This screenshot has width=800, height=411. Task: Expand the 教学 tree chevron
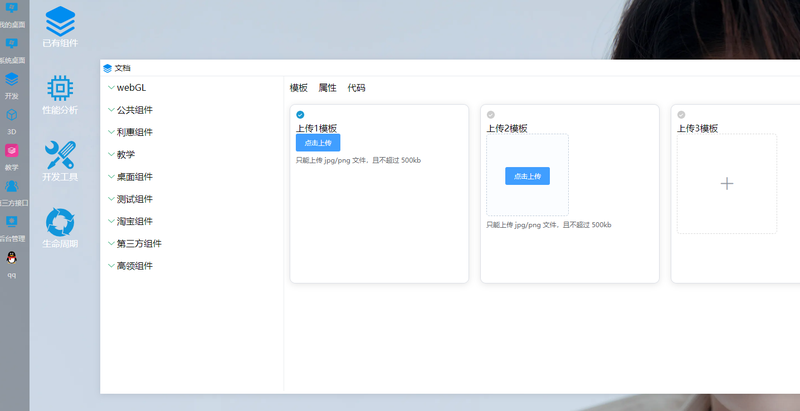pos(111,155)
